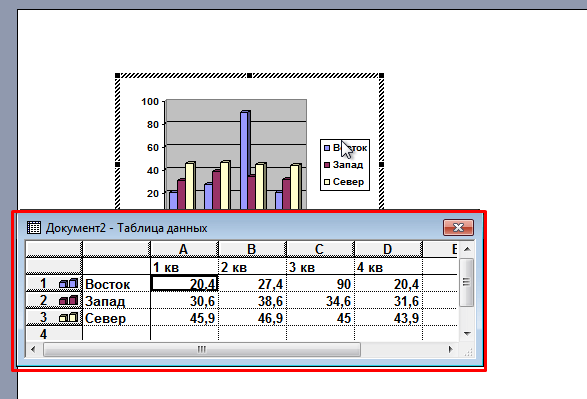This screenshot has height=399, width=587.
Task: Close the Таблица данных window
Action: (458, 227)
